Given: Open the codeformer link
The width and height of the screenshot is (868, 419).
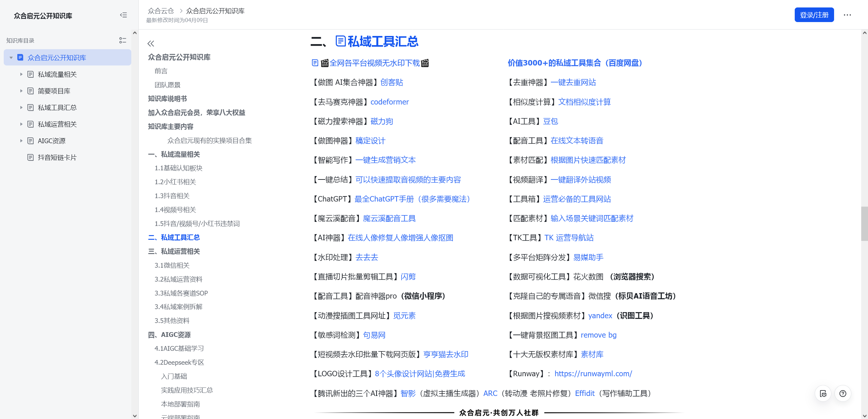Looking at the screenshot, I should (x=389, y=102).
